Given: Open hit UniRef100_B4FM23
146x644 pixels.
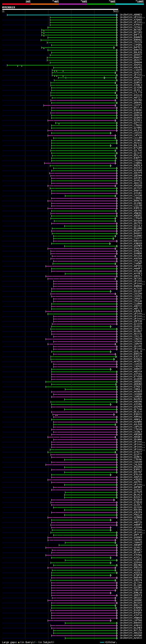Looking at the screenshot, I should pyautogui.click(x=131, y=47).
